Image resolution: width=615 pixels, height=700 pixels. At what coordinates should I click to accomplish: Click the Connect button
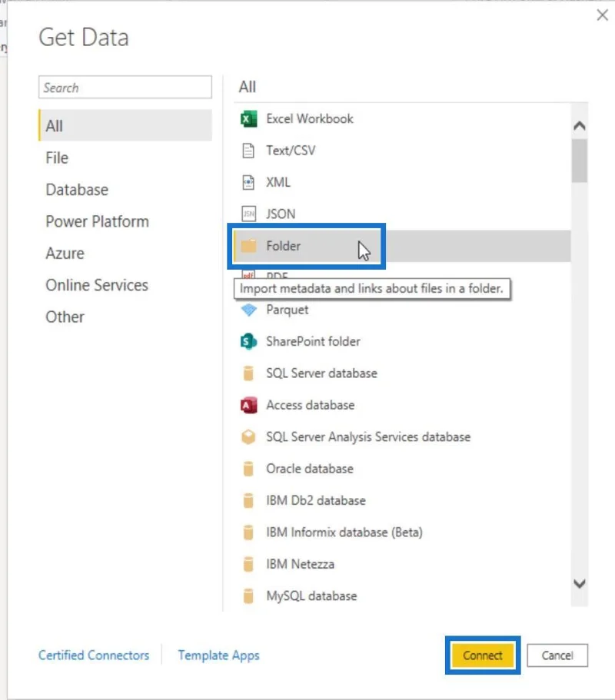(482, 655)
